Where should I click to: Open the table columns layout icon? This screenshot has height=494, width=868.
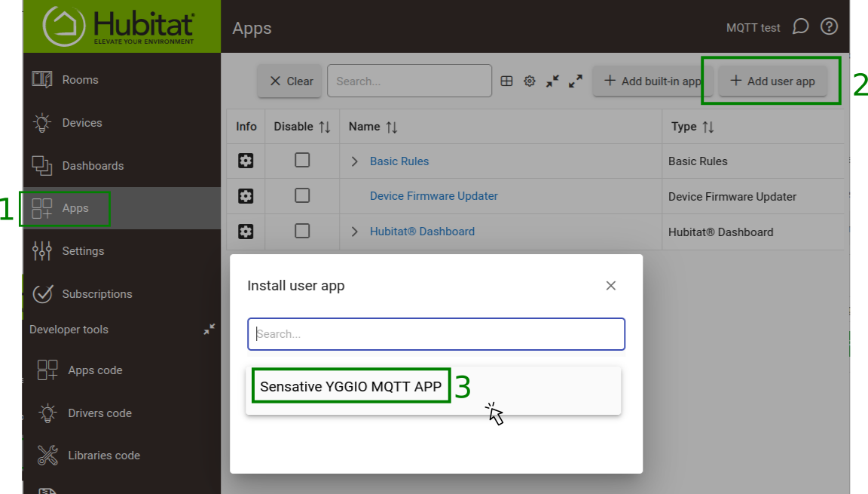coord(506,81)
